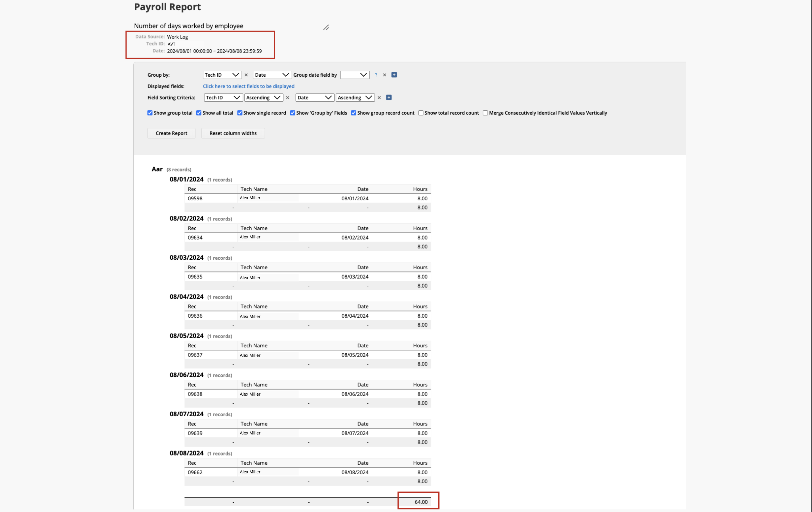This screenshot has height=512, width=812.
Task: Click the Create Report button
Action: pyautogui.click(x=171, y=133)
